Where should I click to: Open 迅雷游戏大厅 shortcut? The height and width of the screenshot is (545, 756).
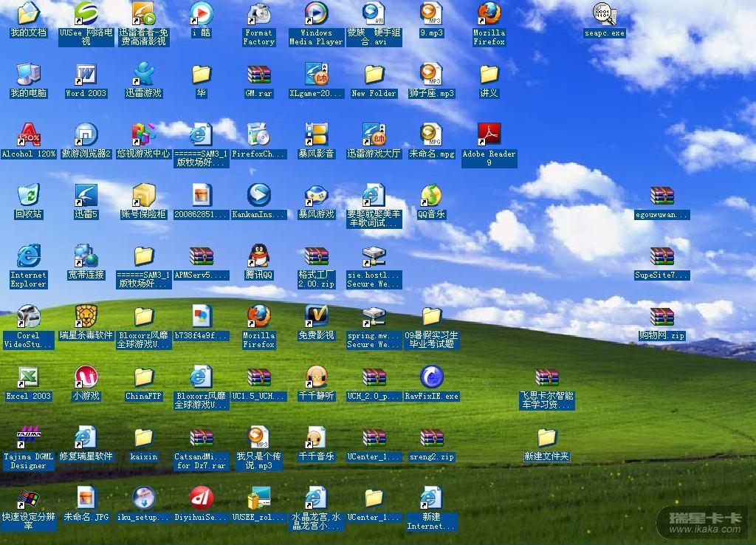374,134
